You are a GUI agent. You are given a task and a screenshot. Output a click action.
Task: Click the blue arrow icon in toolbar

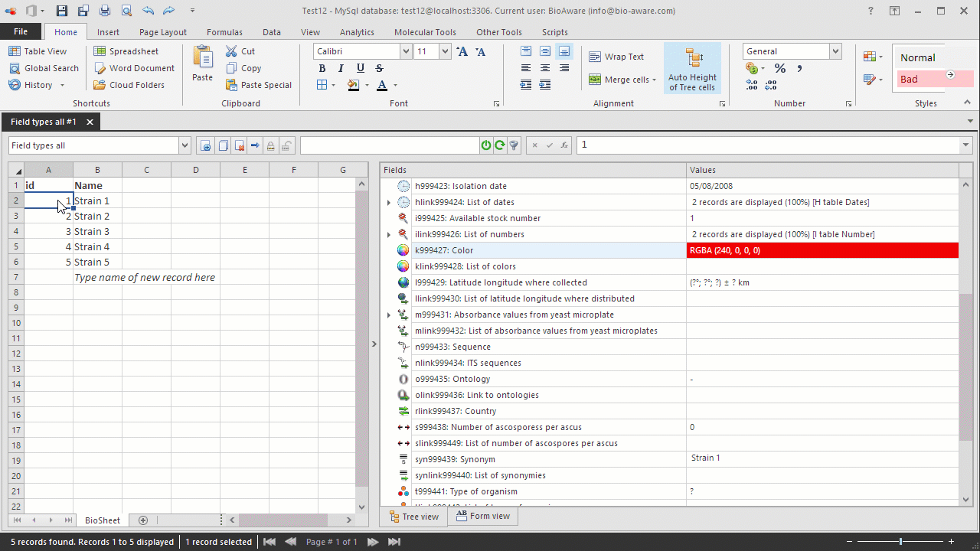pyautogui.click(x=255, y=145)
